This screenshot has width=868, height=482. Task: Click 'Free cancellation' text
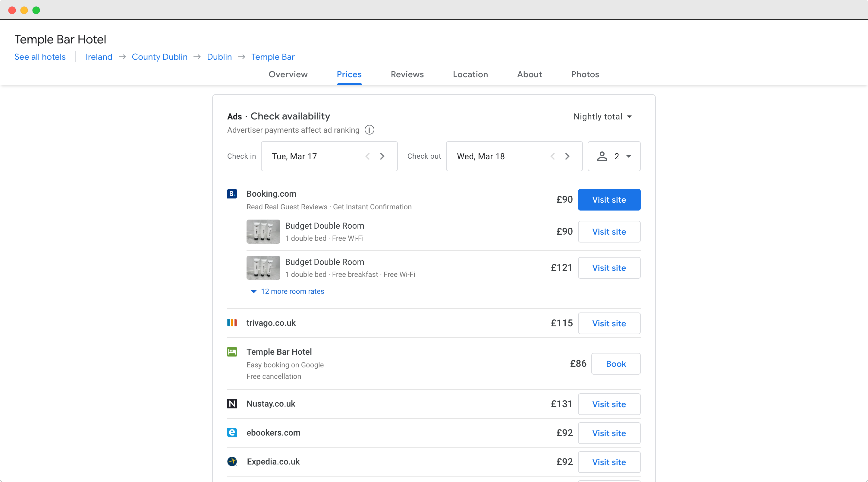(274, 376)
